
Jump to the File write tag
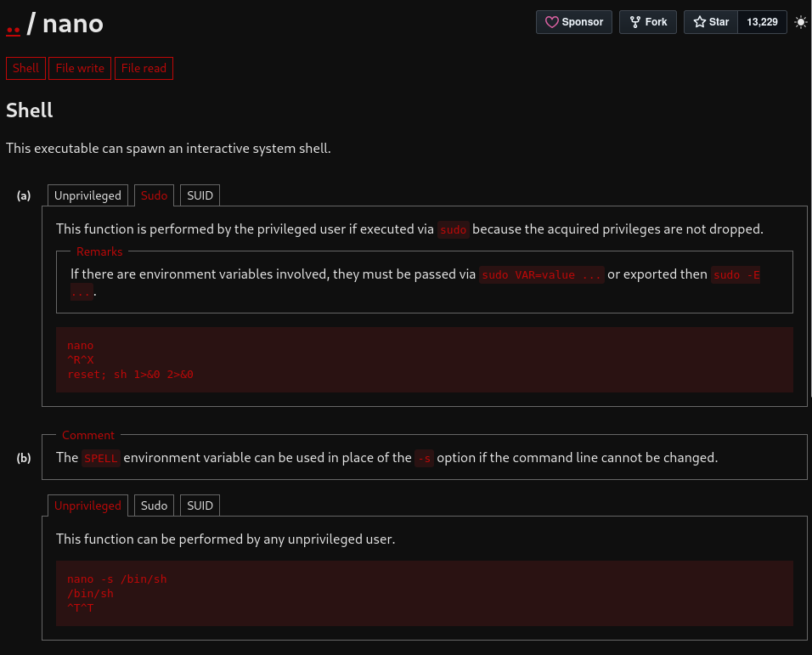tap(80, 68)
